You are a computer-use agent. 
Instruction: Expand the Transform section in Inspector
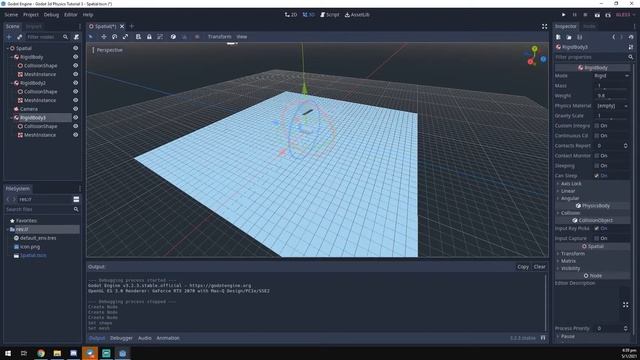[x=592, y=254]
